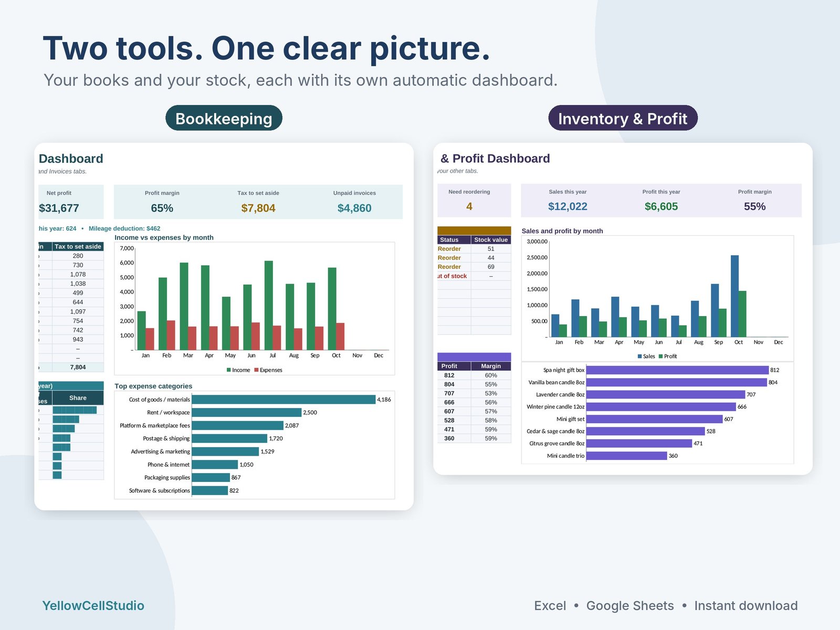Click the inventory Profit margin 55%
This screenshot has height=630, width=840.
tap(754, 206)
